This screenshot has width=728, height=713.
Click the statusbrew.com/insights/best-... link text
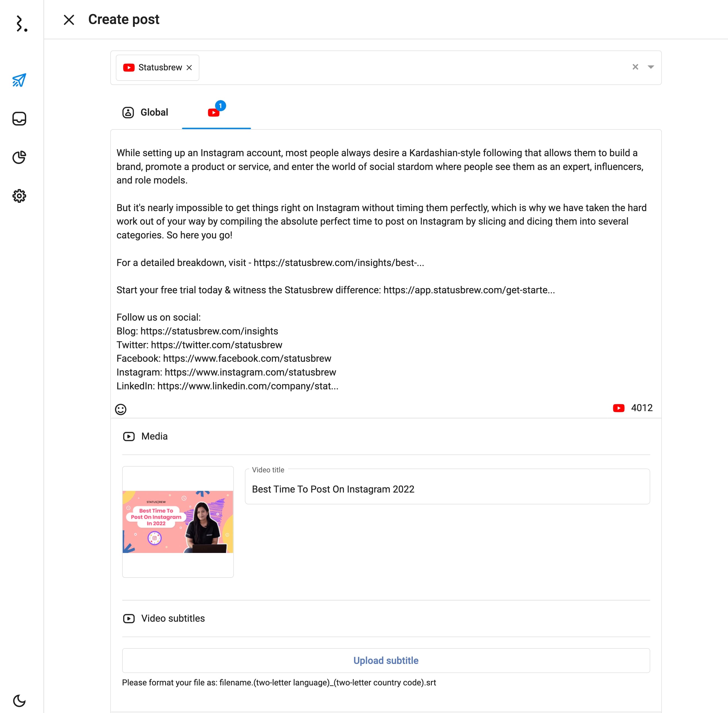point(339,263)
